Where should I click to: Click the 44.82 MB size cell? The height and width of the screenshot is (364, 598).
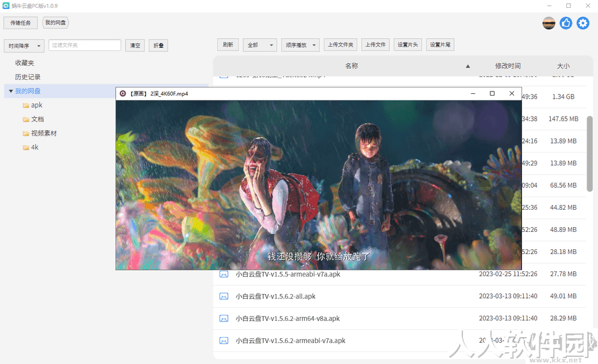[x=563, y=207]
